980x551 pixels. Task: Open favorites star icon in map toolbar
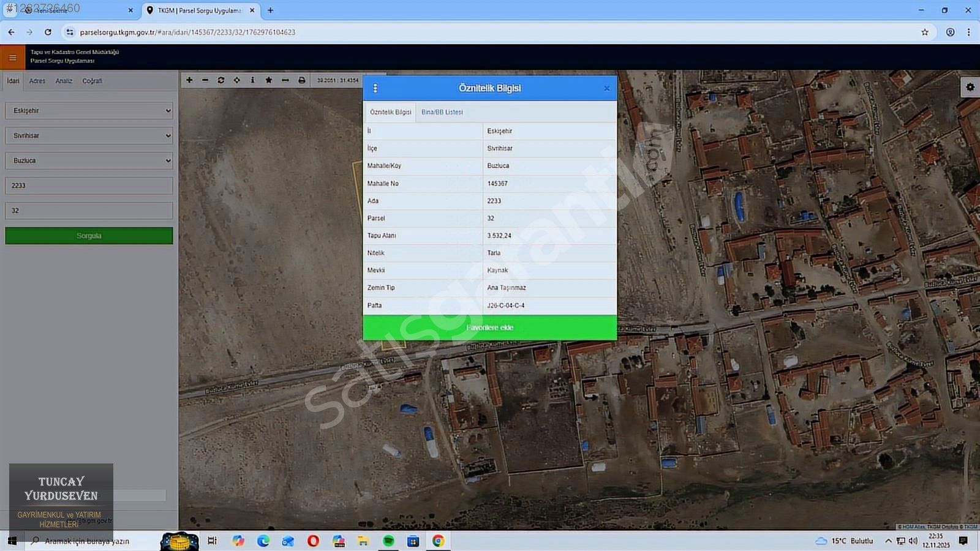[x=269, y=80]
